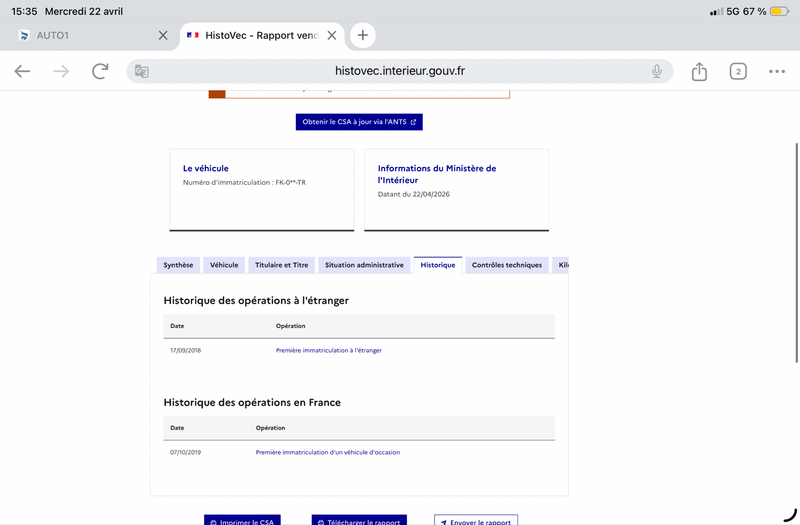The height and width of the screenshot is (525, 800).
Task: Select the Synthèse tab
Action: (178, 265)
